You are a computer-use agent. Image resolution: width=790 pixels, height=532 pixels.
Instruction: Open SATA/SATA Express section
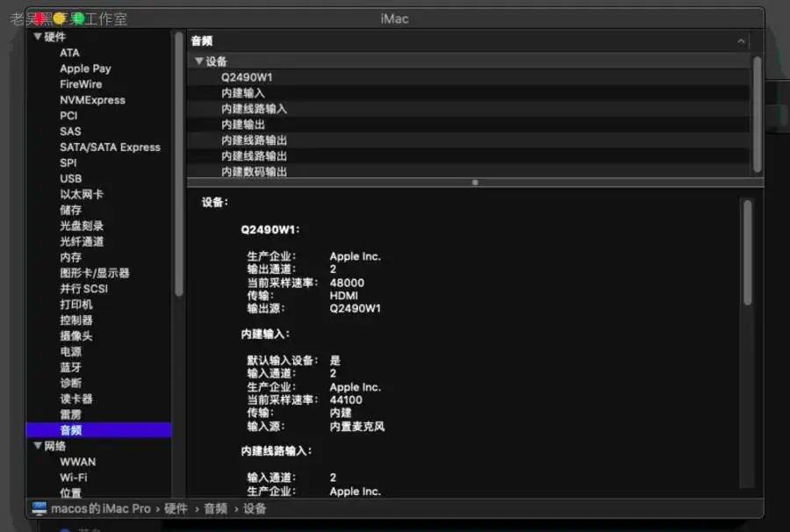pos(110,147)
